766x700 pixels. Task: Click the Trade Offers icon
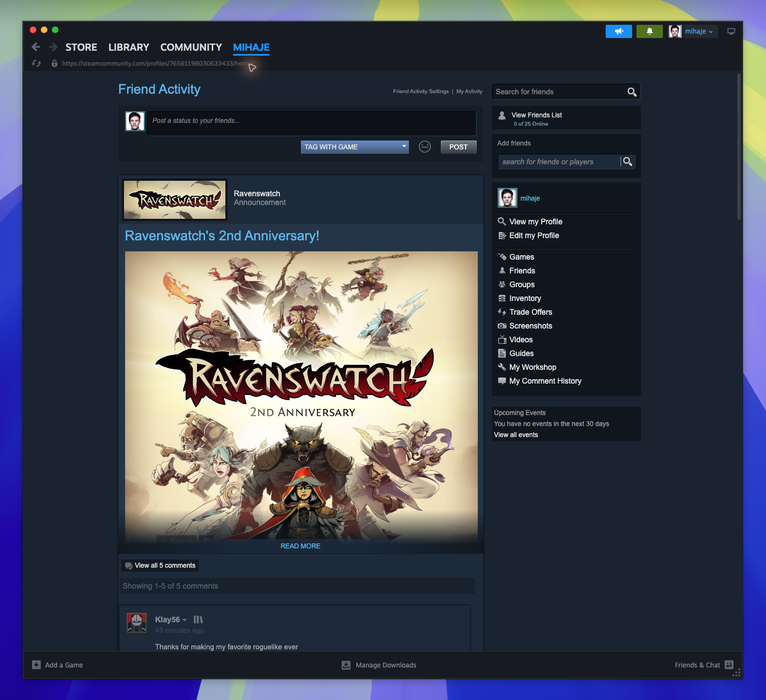(x=502, y=312)
